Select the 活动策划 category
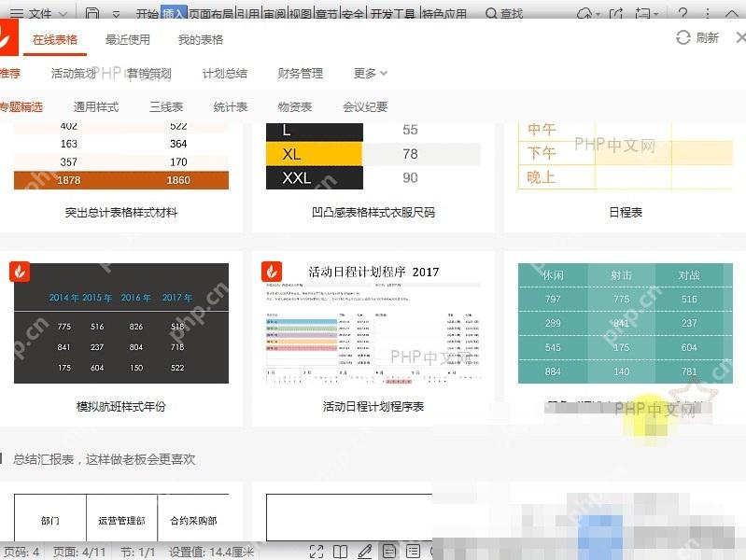 73,74
